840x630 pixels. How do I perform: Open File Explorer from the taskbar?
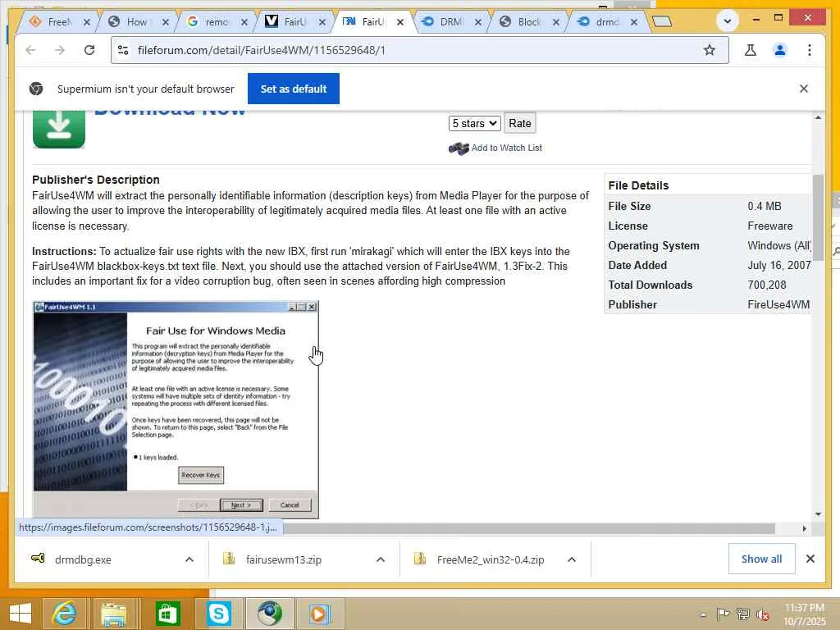[114, 614]
